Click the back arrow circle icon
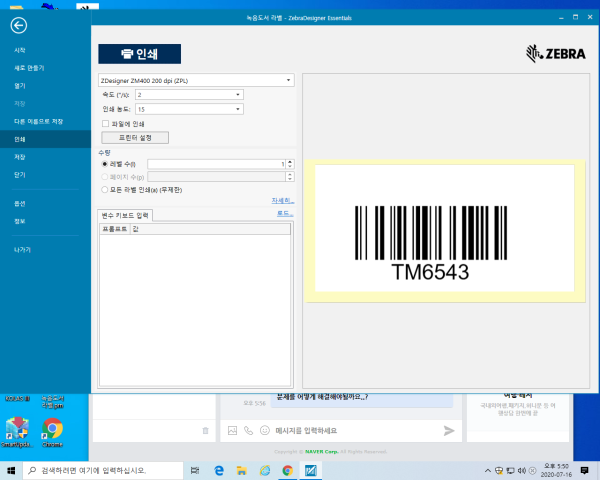 coord(19,26)
